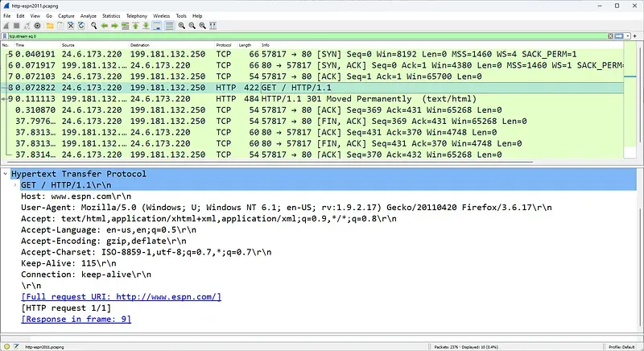Click the Find a packet magnifier icon
The height and width of the screenshot is (351, 644).
pos(93,26)
